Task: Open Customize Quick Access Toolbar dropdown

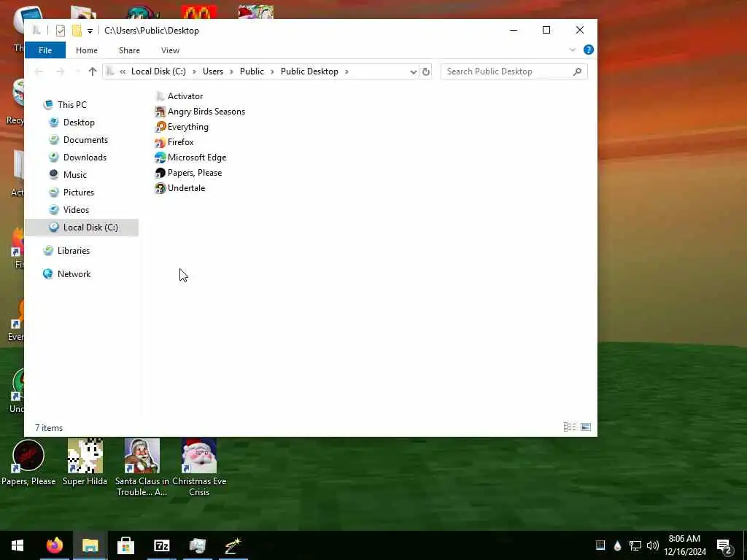Action: [x=90, y=31]
